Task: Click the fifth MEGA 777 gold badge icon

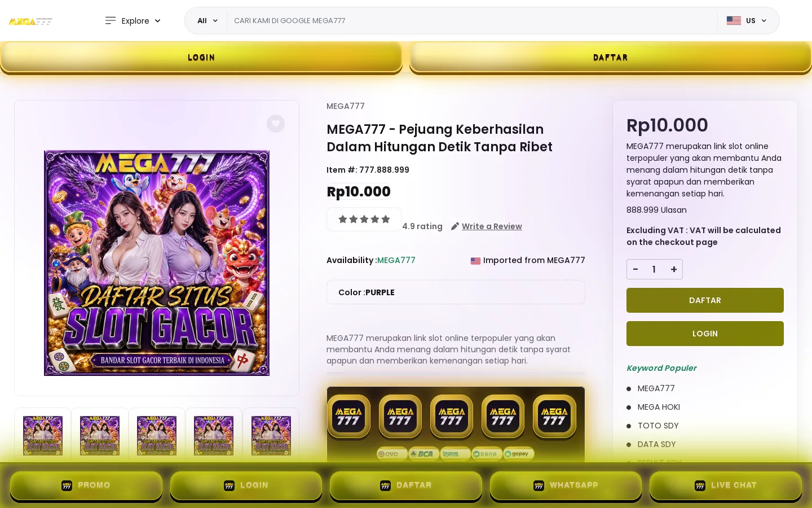Action: [x=554, y=417]
